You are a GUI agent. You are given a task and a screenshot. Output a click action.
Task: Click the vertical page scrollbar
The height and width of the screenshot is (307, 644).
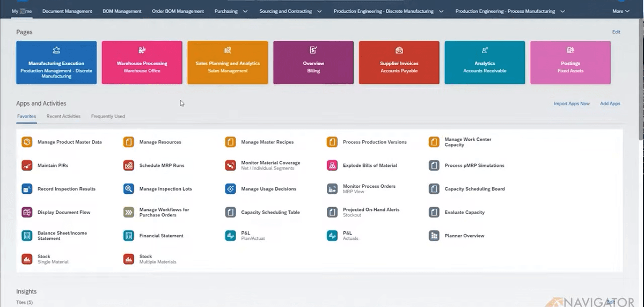coord(641,81)
